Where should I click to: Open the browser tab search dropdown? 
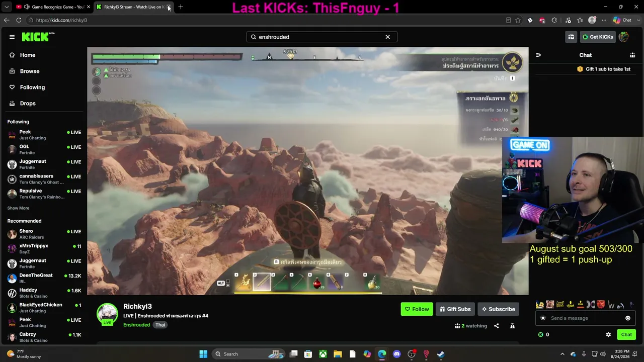pos(7,7)
